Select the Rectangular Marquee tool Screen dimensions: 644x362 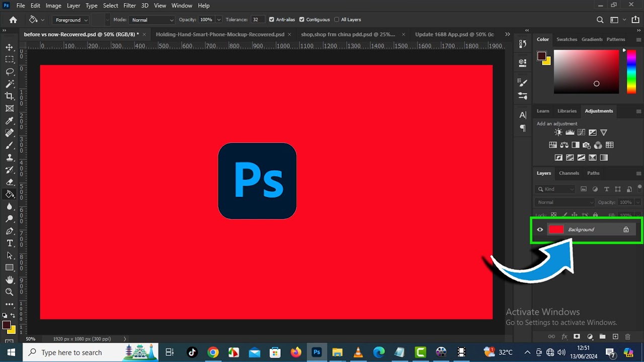[x=9, y=59]
